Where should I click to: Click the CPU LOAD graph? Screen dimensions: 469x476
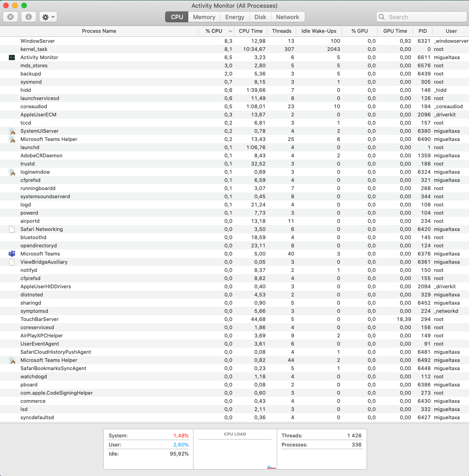pos(235,449)
